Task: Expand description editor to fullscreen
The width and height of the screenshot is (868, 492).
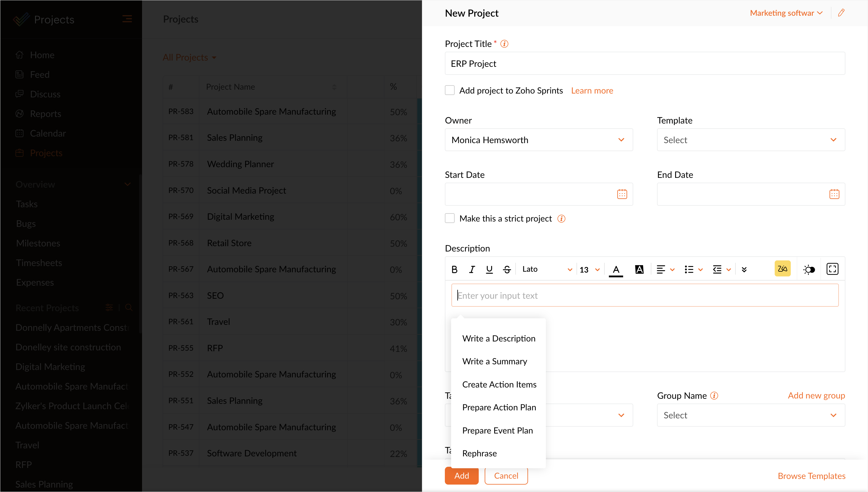Action: pyautogui.click(x=832, y=269)
